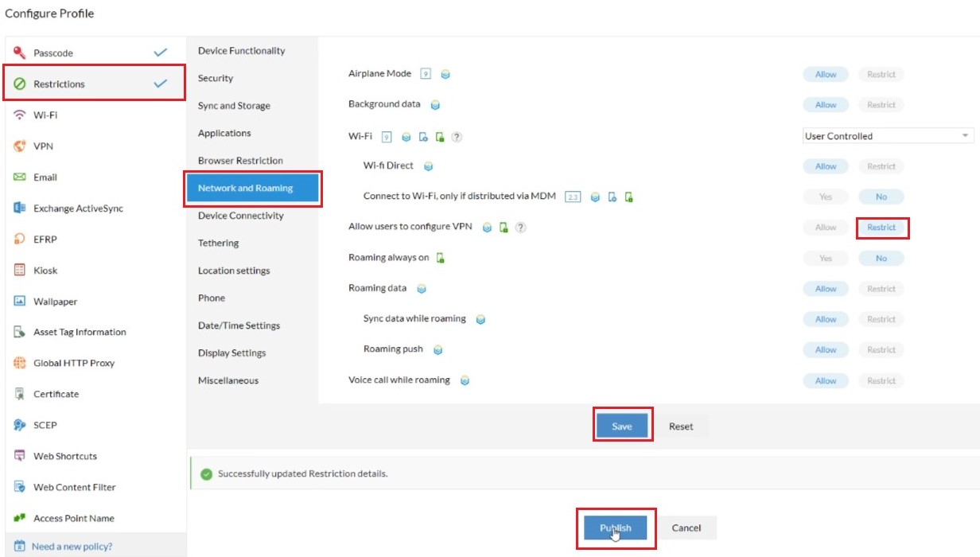This screenshot has height=557, width=980.
Task: Click the Restrictions prohibited-sign icon
Action: tap(20, 84)
